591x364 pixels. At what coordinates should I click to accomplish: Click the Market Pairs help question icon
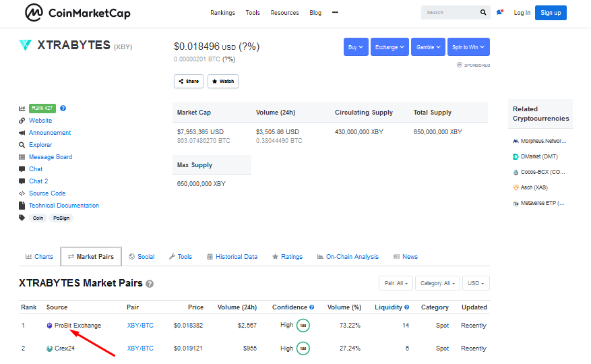150,284
